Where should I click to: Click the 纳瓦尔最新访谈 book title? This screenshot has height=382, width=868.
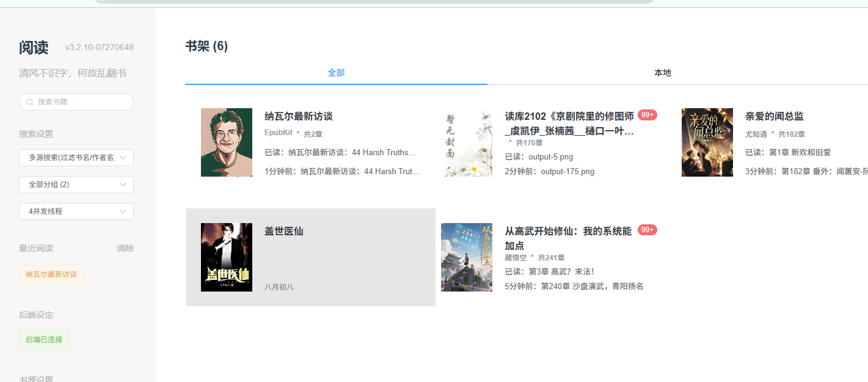pyautogui.click(x=299, y=116)
